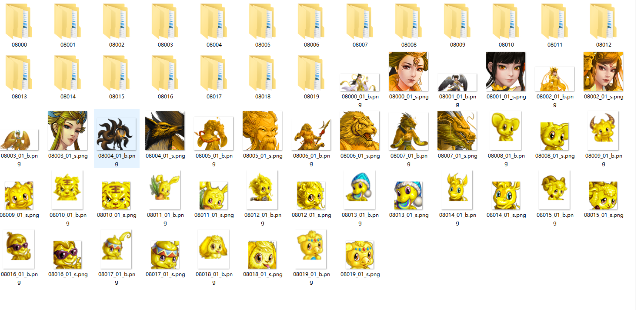The height and width of the screenshot is (310, 644).
Task: Select the 08000_01_s.png woman portrait
Action: coord(408,72)
